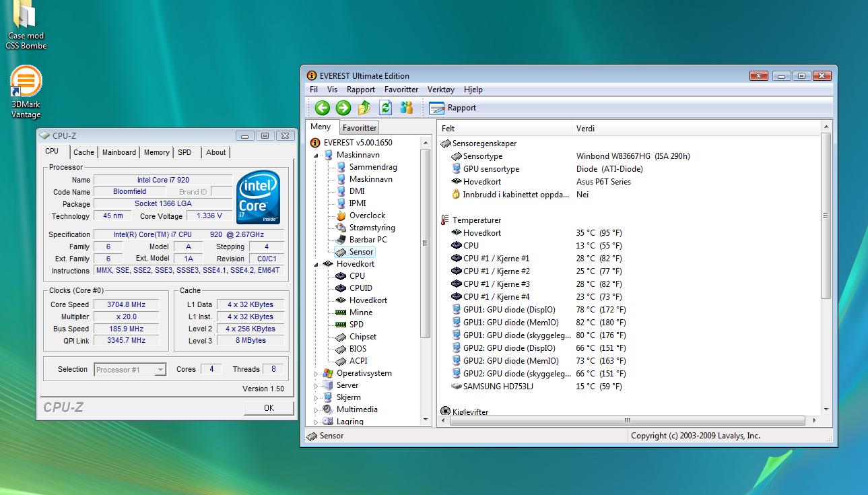Select the Case mod CSS Bombe folder
Viewport: 868px width, 495px height.
[x=26, y=26]
